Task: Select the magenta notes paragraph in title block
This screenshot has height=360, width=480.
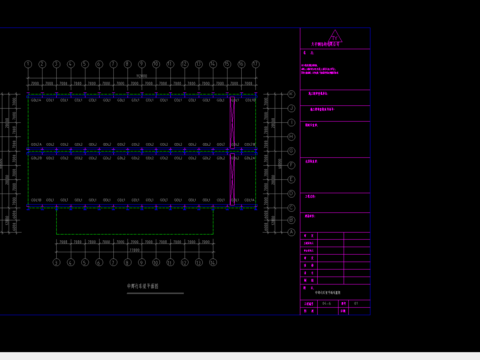Action: coord(320,69)
